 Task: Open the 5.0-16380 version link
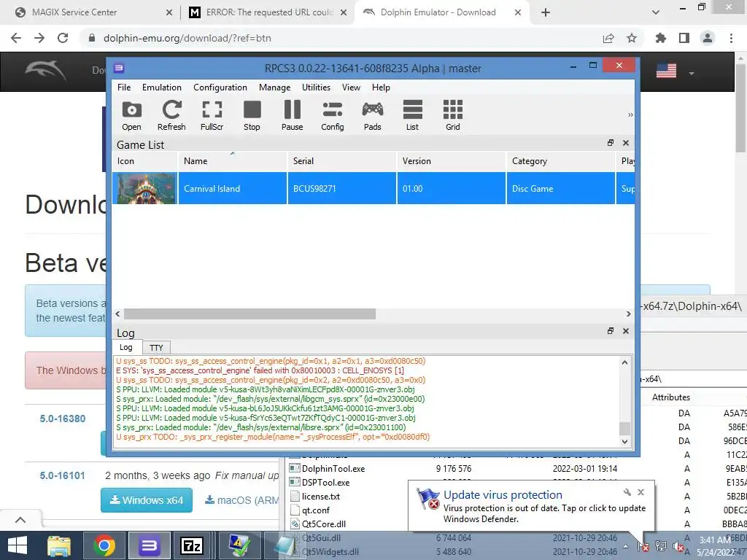click(63, 419)
